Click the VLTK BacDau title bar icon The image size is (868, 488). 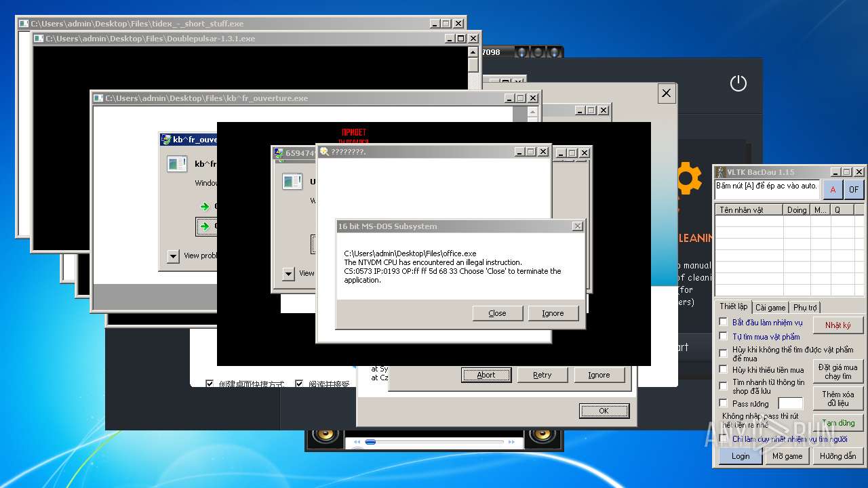(722, 172)
